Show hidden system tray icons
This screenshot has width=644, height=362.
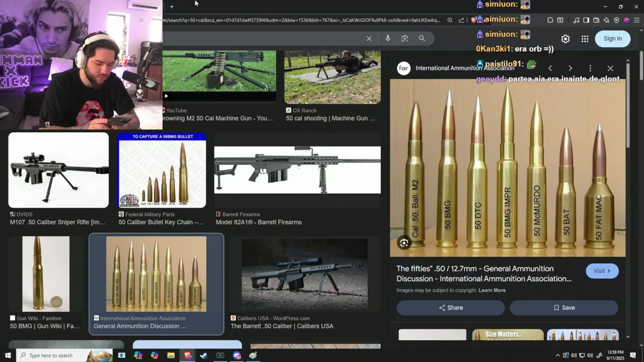[557, 355]
